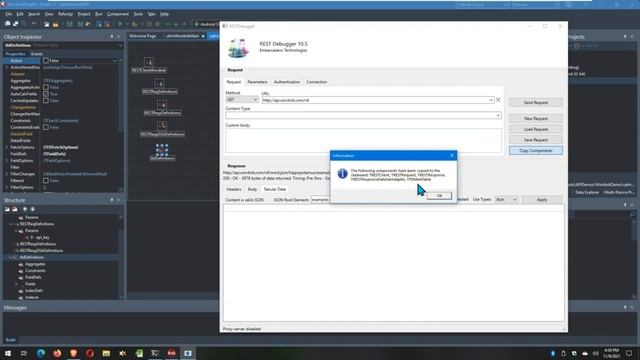Open the Help menu
The height and width of the screenshot is (360, 640).
[x=164, y=14]
